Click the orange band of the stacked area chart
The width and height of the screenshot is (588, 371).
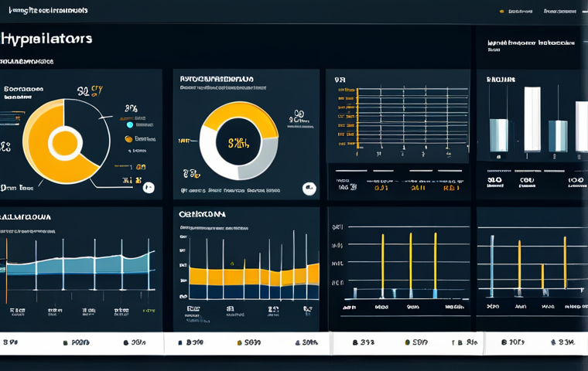pos(255,277)
